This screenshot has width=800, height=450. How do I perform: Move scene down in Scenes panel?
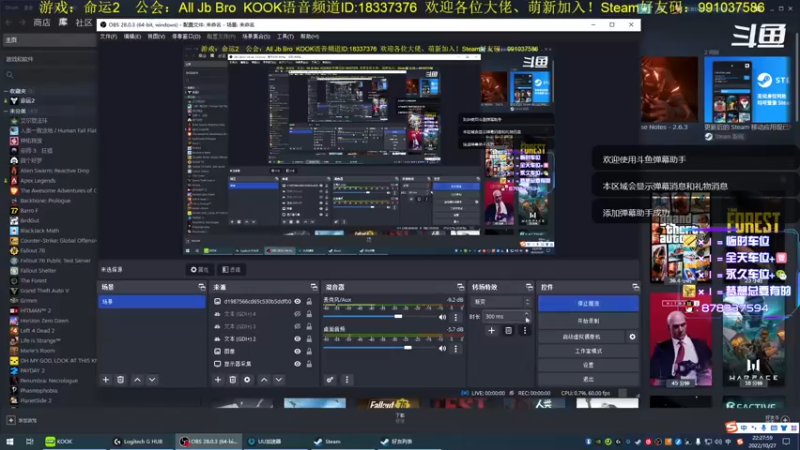152,380
